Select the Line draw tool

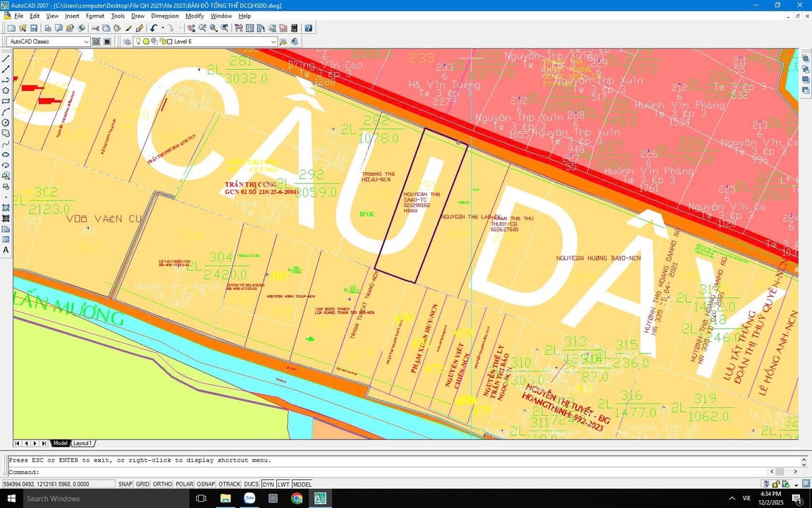point(6,59)
